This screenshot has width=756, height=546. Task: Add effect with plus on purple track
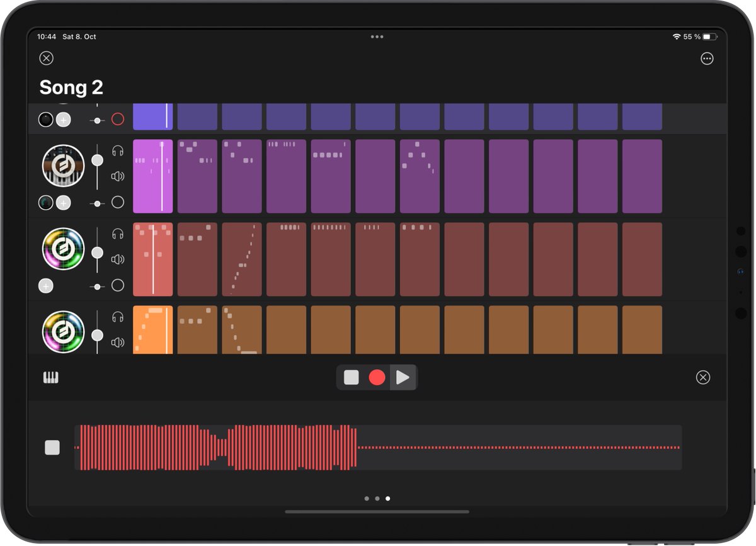[63, 203]
